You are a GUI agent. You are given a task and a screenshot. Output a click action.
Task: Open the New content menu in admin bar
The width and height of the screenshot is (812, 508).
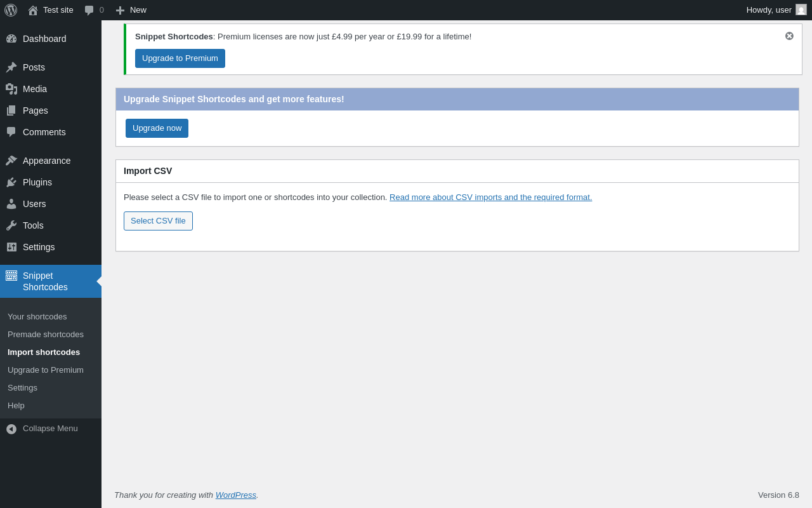coord(131,10)
